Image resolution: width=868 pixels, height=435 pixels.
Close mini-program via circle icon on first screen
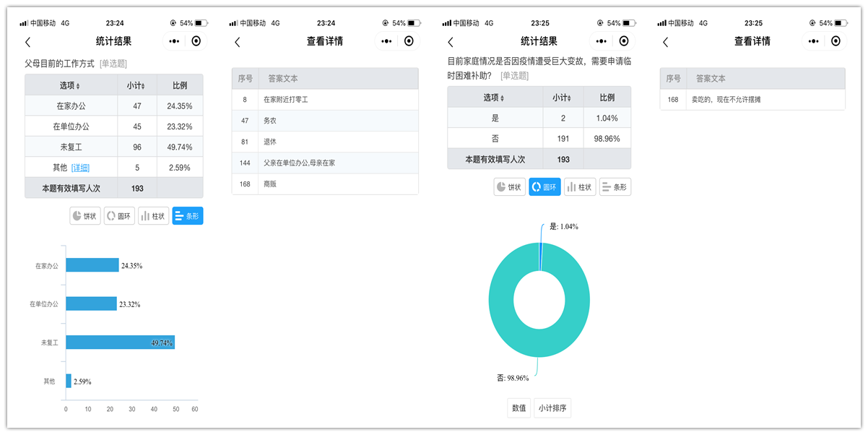tap(196, 41)
